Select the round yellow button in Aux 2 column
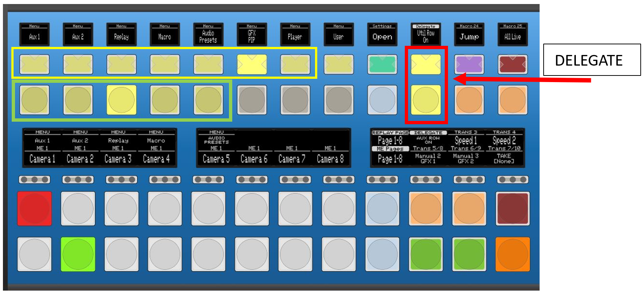 [78, 100]
